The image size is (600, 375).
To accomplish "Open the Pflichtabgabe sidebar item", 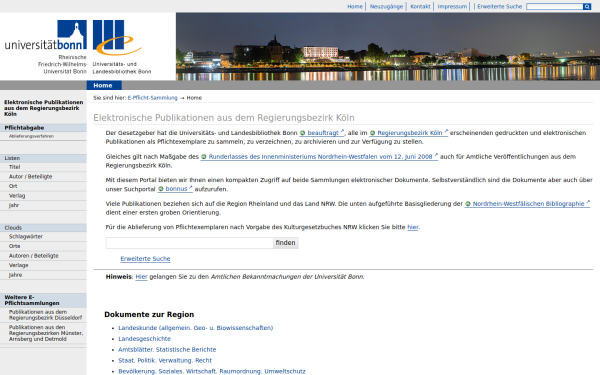I will point(43,128).
